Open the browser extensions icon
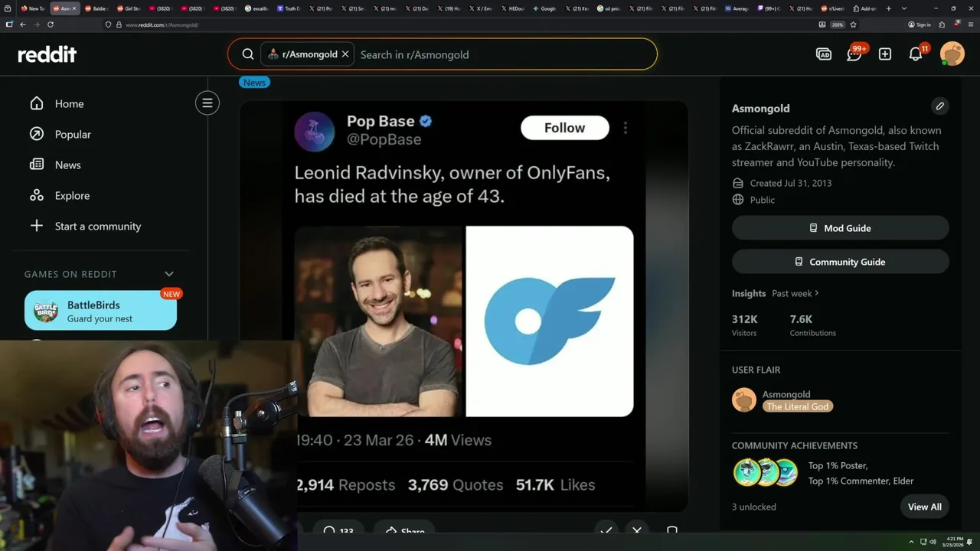The width and height of the screenshot is (980, 551). tap(942, 24)
